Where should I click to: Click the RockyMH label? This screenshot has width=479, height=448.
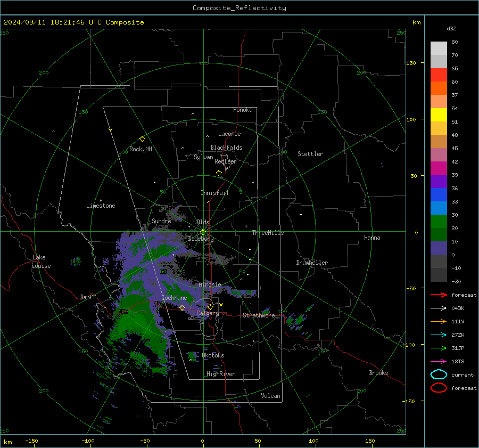coord(141,149)
